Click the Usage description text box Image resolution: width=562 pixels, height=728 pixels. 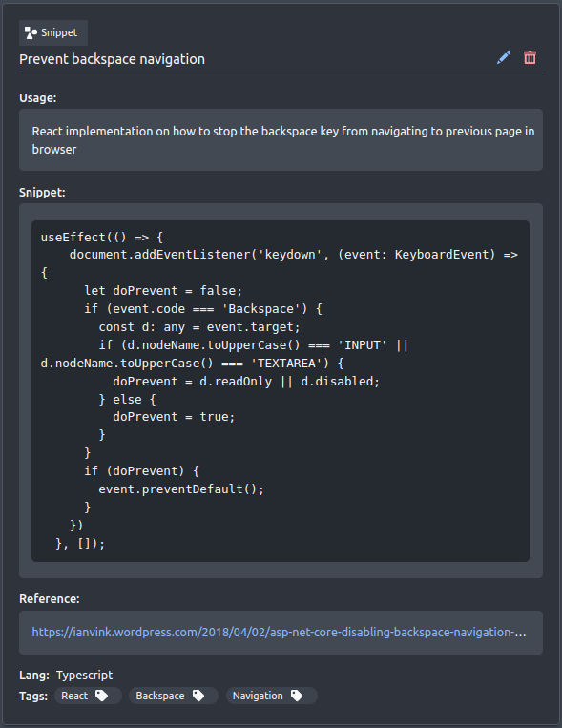point(281,139)
